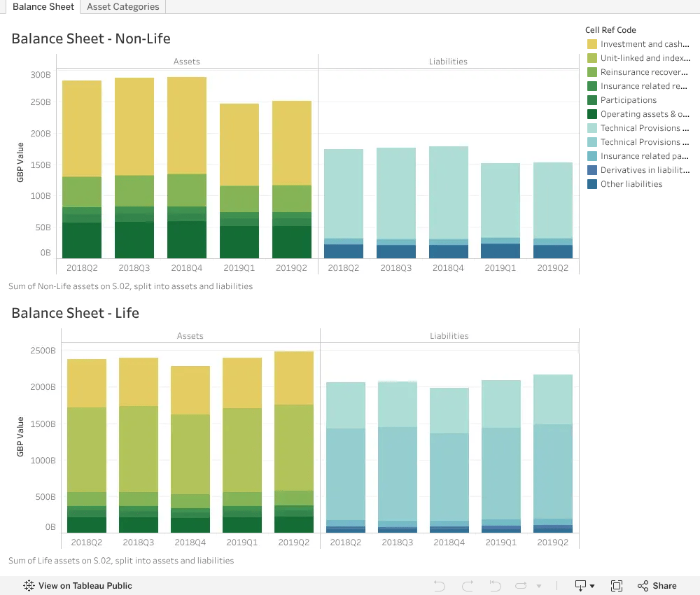Click Non-Life Assets column header
700x595 pixels.
click(187, 62)
